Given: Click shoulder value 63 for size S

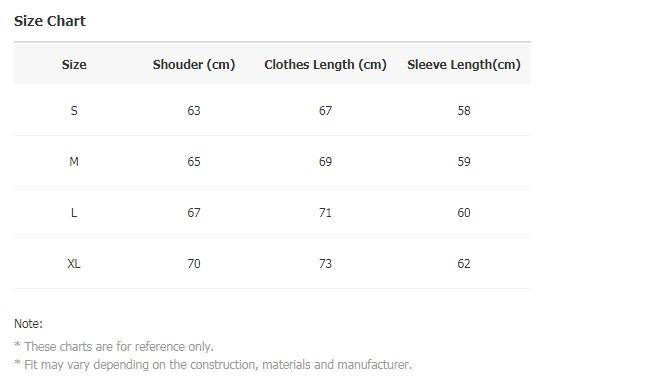Looking at the screenshot, I should tap(194, 111).
